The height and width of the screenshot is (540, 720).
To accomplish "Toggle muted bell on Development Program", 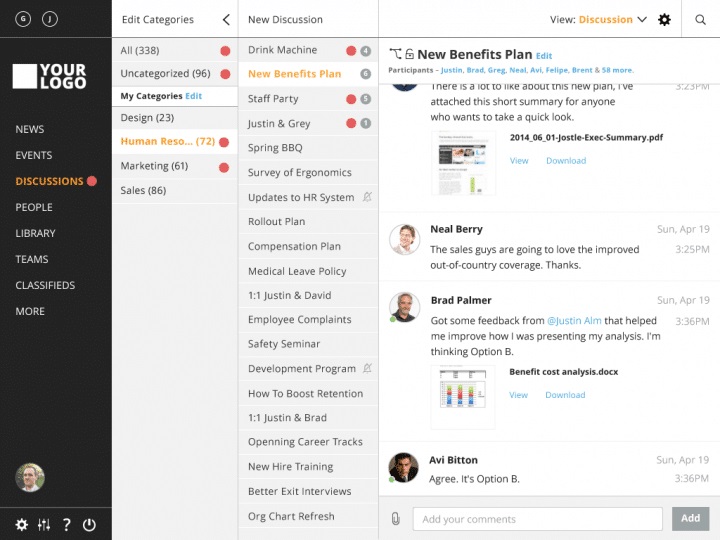I will (367, 368).
